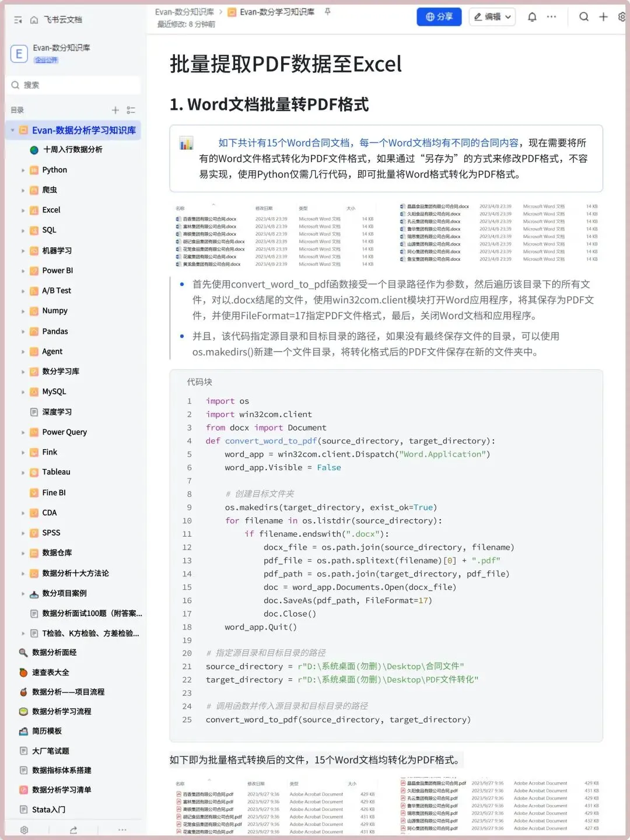Open settings gear at sidebar bottom
Viewport: 630px width, 840px height.
[x=24, y=829]
